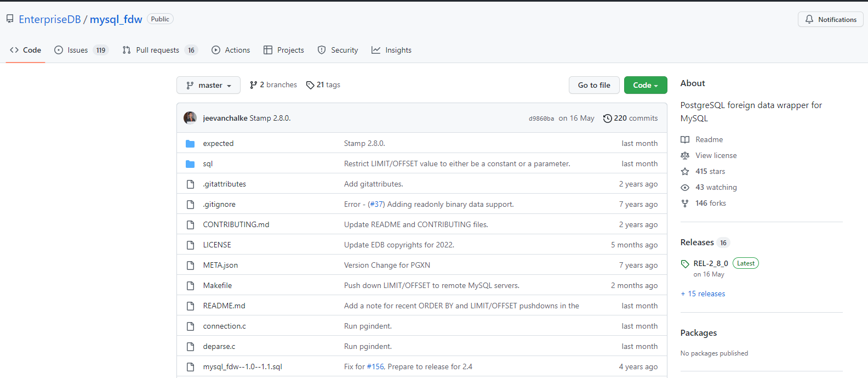Open the Stamp 2.8.0. latest commit message

coord(270,119)
